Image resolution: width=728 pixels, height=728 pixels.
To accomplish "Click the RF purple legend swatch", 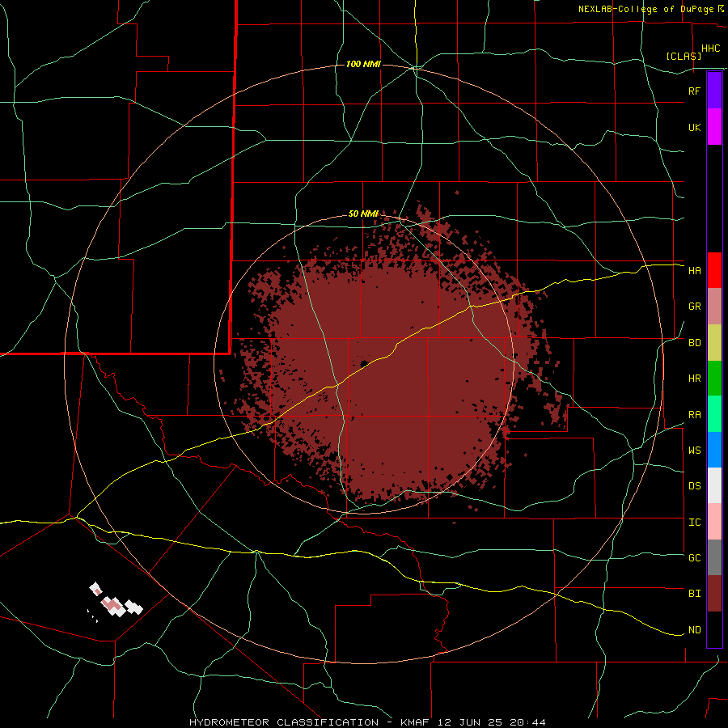I will point(714,91).
